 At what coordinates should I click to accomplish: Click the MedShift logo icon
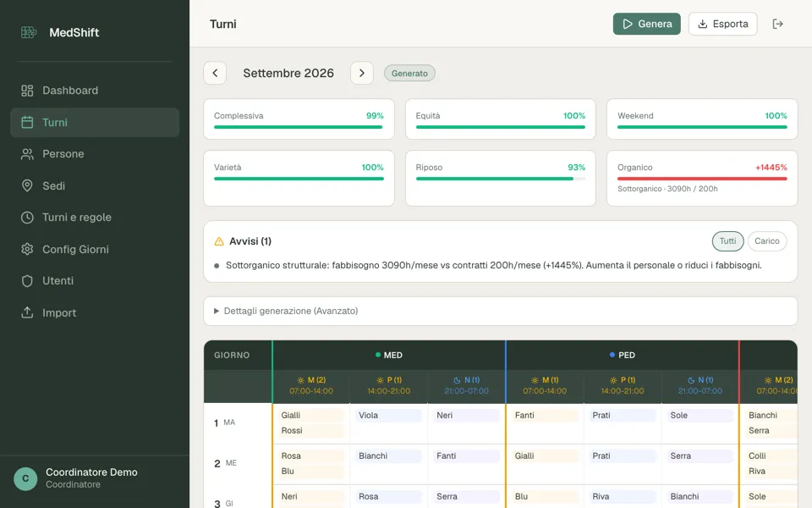point(29,32)
